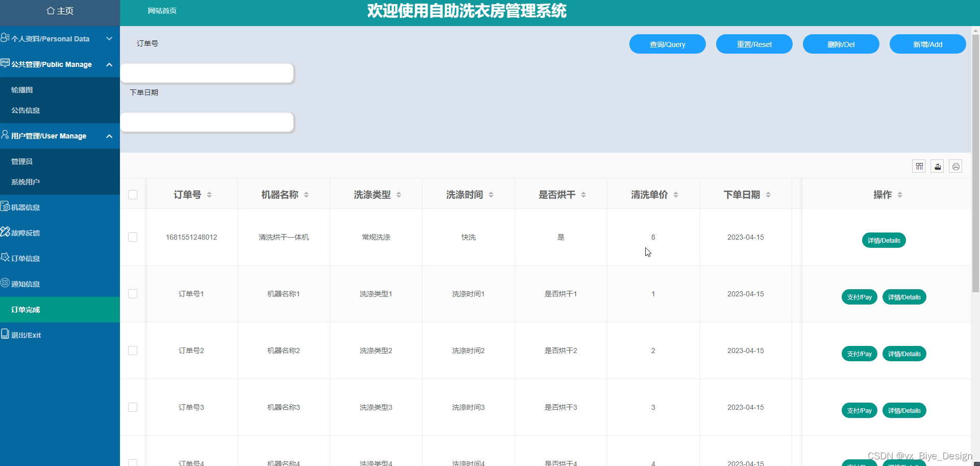
Task: Click the export table icon
Action: tap(937, 166)
